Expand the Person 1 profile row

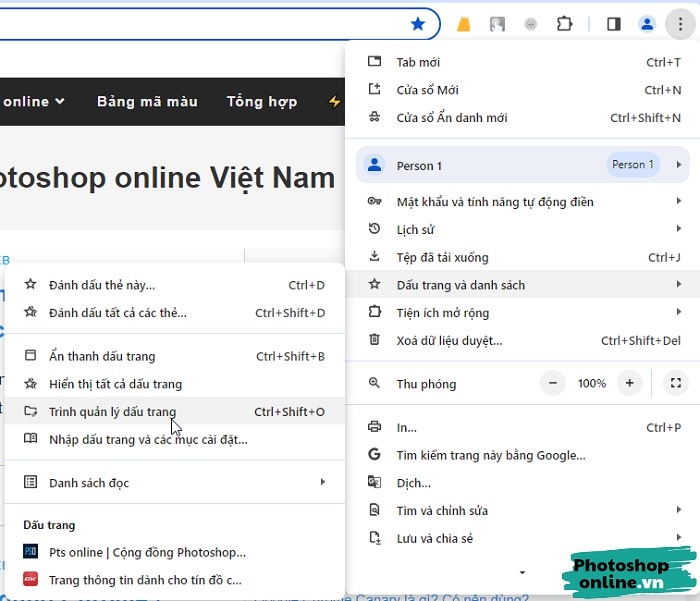[522, 165]
